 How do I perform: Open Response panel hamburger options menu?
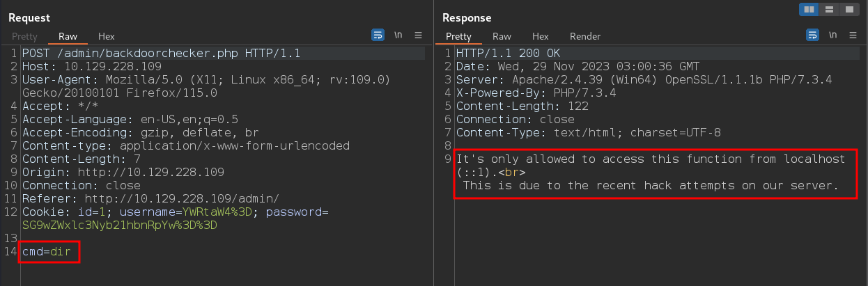(x=852, y=35)
